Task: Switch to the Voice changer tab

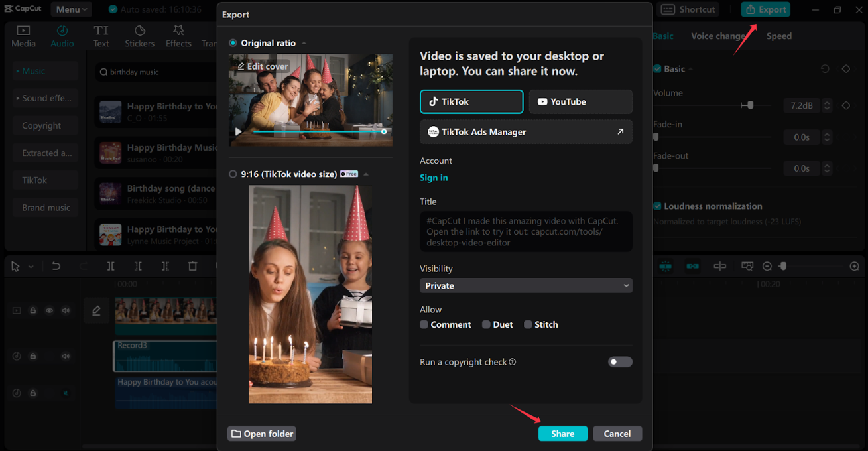Action: pos(718,36)
